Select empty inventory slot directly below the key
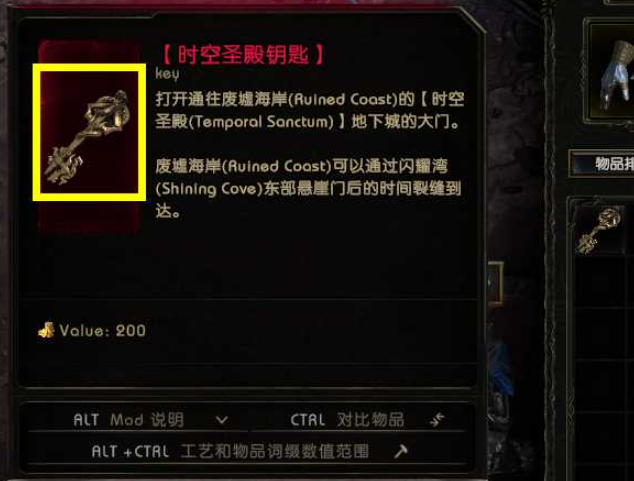 pos(600,283)
